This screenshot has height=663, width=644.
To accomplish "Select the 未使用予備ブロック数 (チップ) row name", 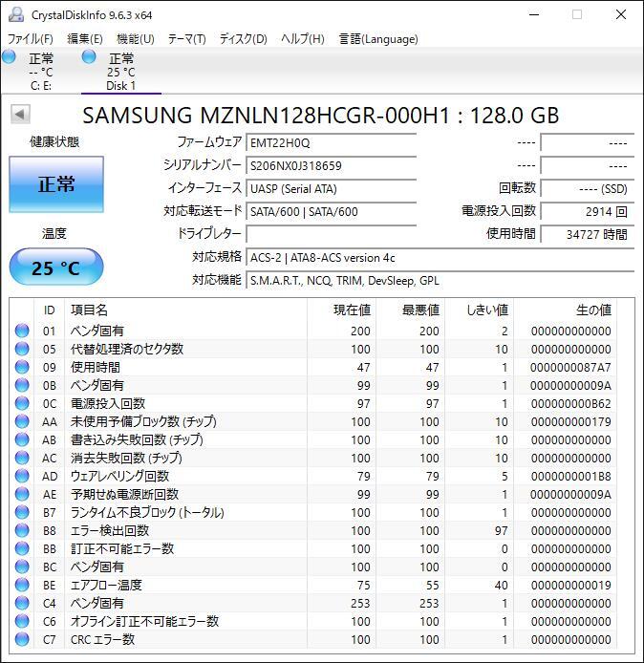I will tap(143, 421).
